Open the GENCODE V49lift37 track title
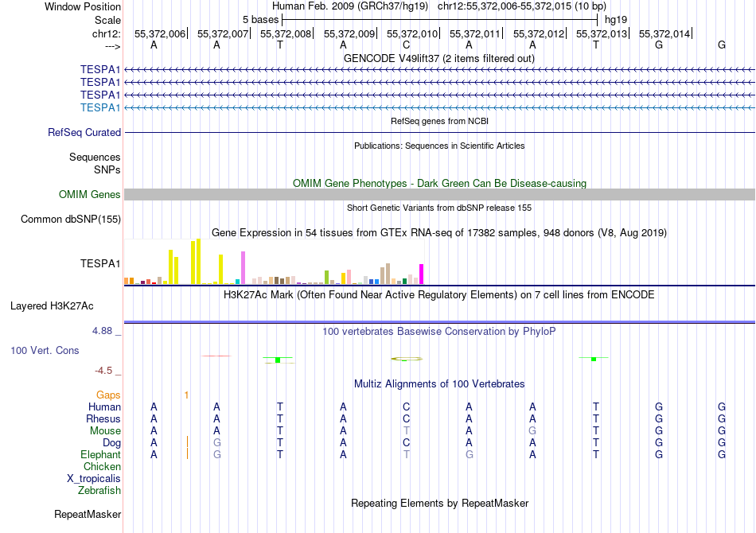This screenshot has height=533, width=756. click(x=438, y=58)
